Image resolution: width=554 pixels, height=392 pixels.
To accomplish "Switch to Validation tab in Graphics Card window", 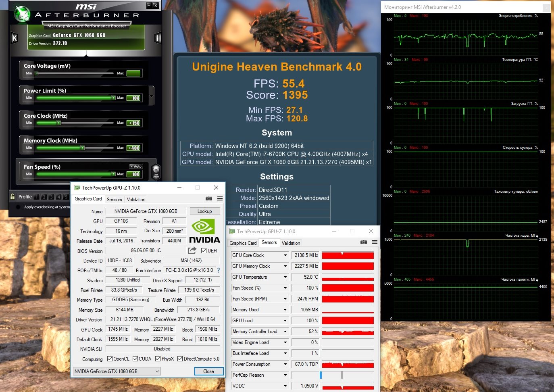I will click(136, 200).
